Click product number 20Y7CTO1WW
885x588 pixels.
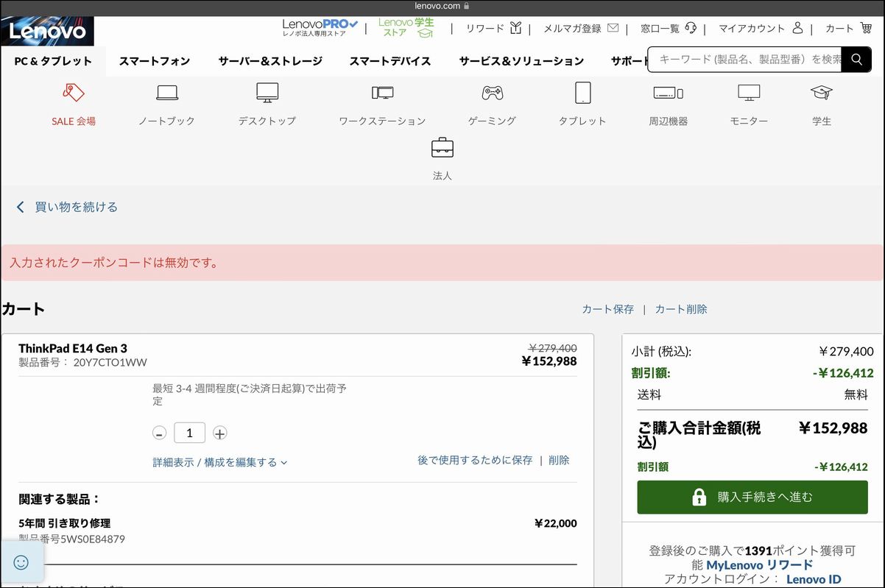pos(110,362)
